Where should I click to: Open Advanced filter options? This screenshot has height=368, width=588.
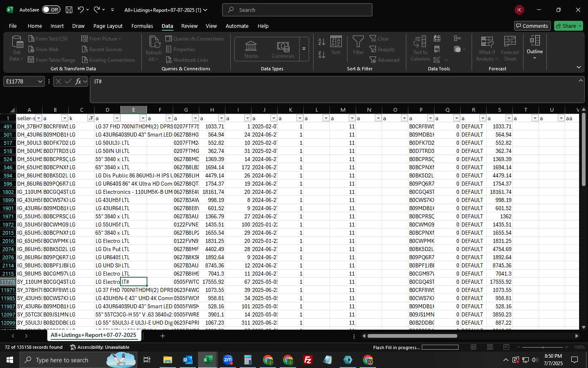pos(385,60)
